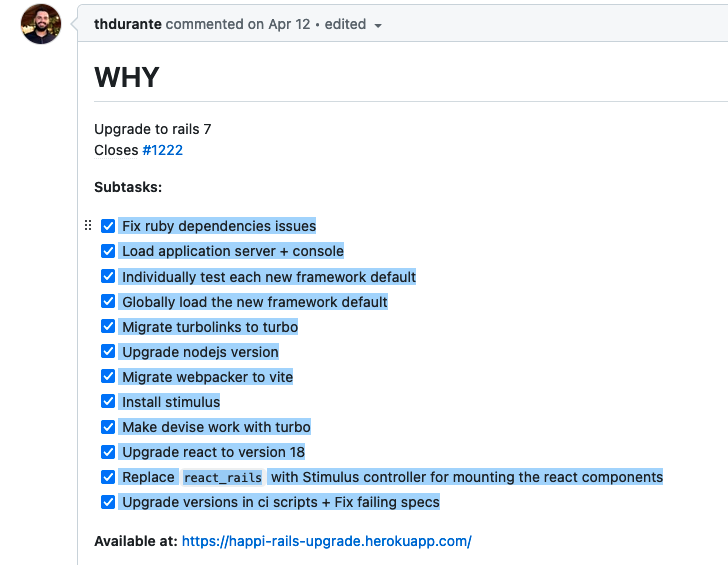The height and width of the screenshot is (565, 728).
Task: Uncheck the Replace react_rails subtask
Action: (x=108, y=477)
